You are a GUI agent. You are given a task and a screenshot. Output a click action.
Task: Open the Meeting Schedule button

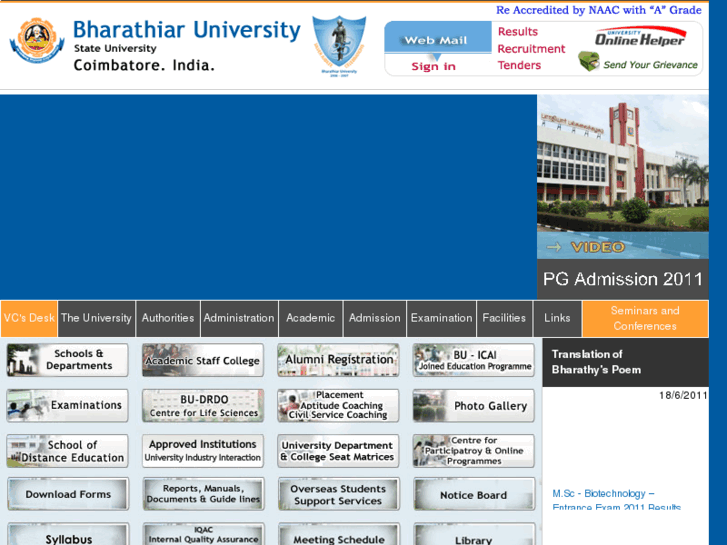(338, 534)
